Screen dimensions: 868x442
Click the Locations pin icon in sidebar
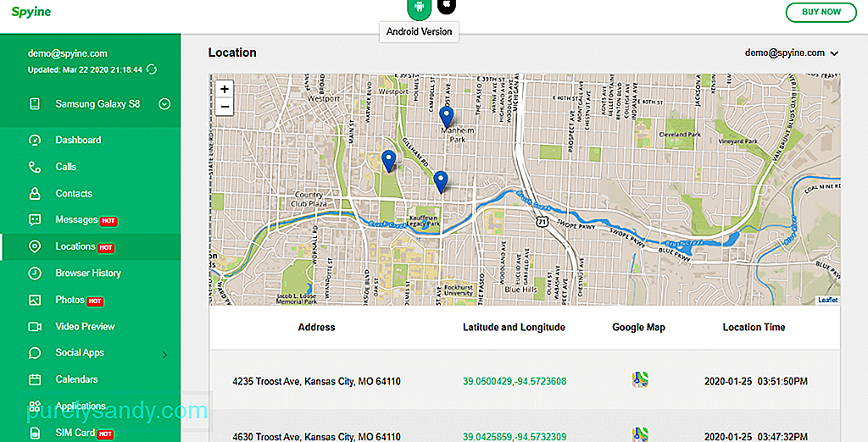coord(34,246)
